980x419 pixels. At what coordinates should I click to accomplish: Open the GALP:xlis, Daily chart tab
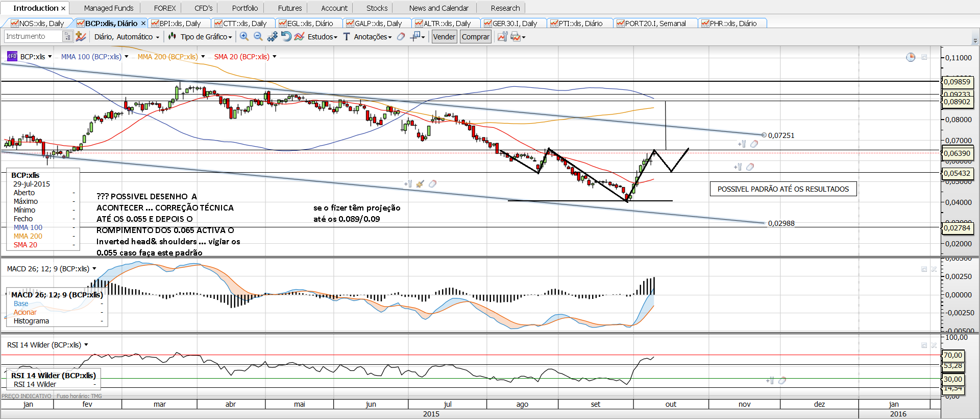tap(378, 24)
